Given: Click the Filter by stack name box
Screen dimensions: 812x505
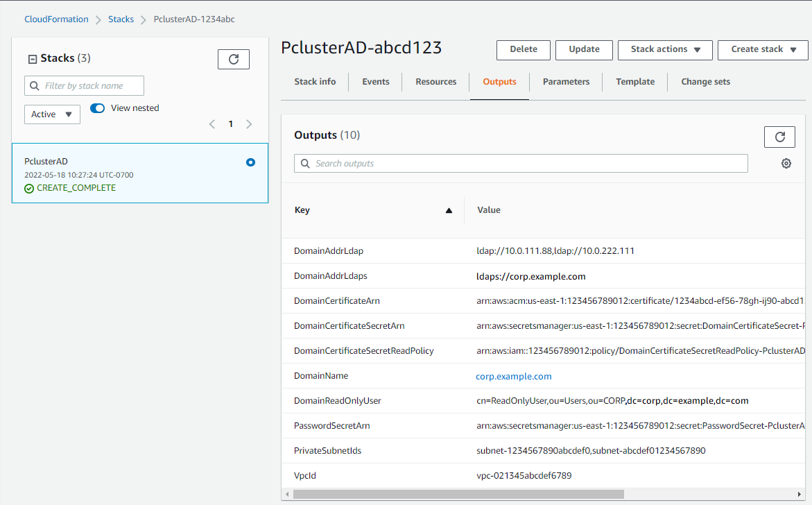Looking at the screenshot, I should pyautogui.click(x=84, y=86).
